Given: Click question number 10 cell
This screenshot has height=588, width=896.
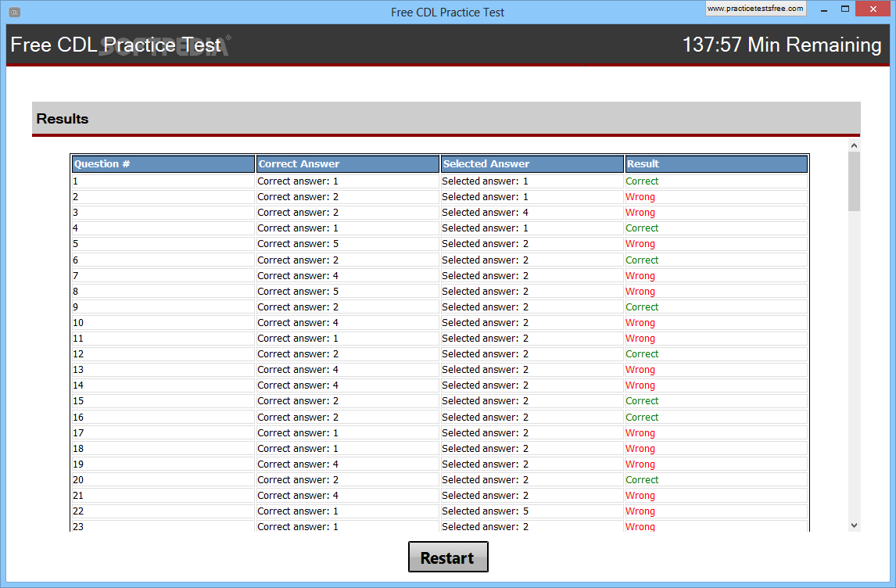Looking at the screenshot, I should (163, 323).
